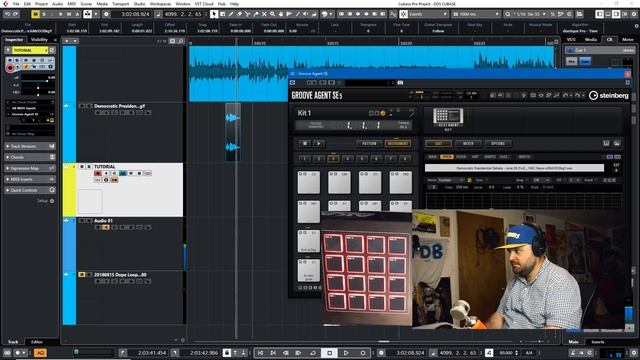Screen dimensions: 640x360
Task: Click the transport Play button
Action: 346,353
